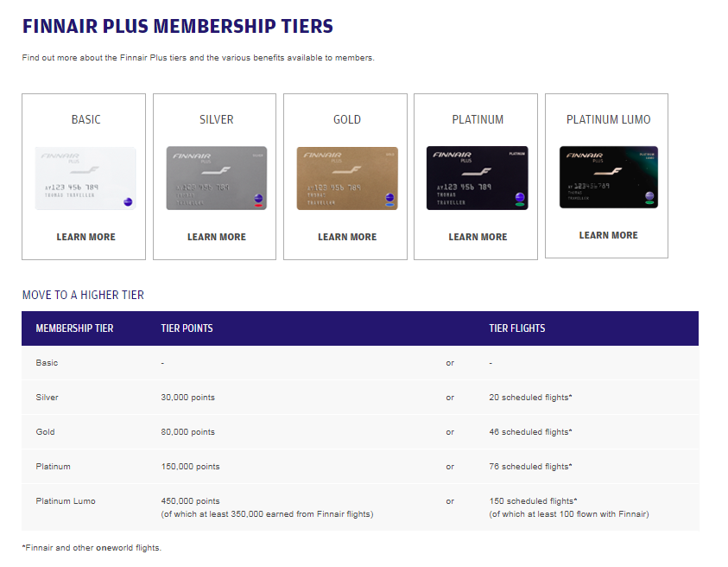Click the 46 scheduled flights cell

click(x=530, y=432)
